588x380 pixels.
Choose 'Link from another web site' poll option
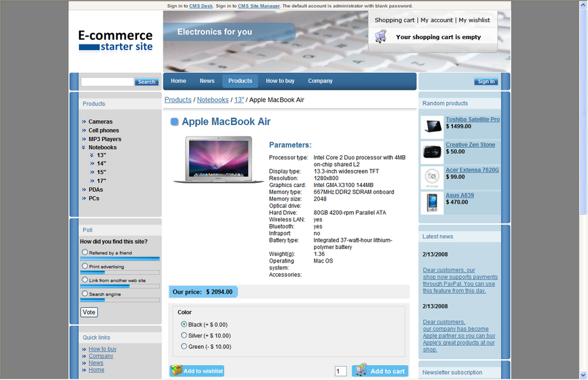85,280
